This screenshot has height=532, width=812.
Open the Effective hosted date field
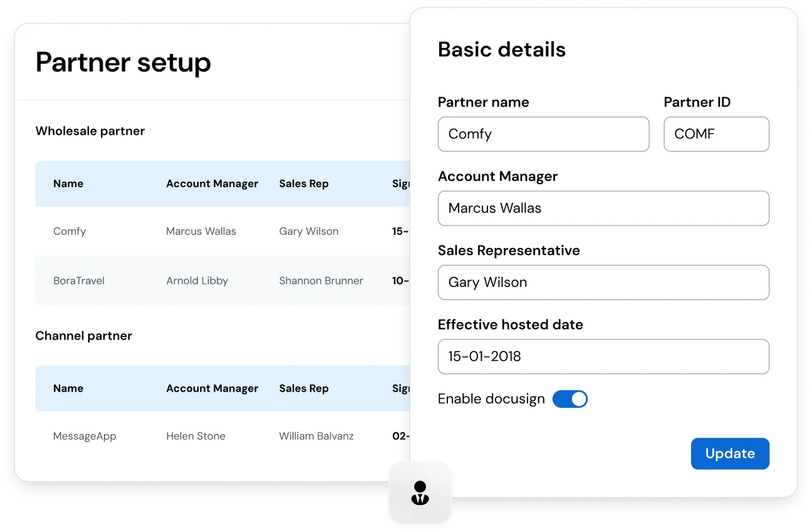pyautogui.click(x=603, y=356)
